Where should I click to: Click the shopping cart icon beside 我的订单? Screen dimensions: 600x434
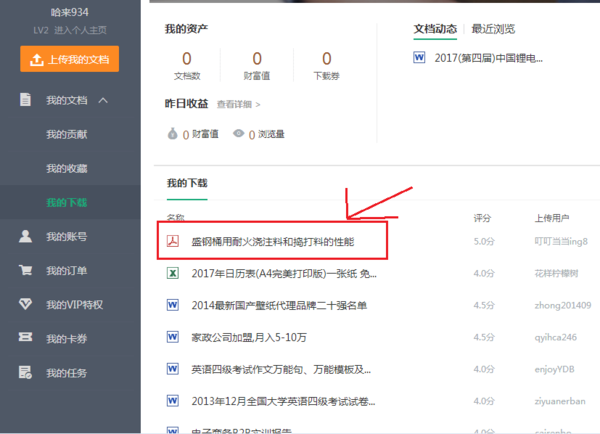tap(25, 270)
